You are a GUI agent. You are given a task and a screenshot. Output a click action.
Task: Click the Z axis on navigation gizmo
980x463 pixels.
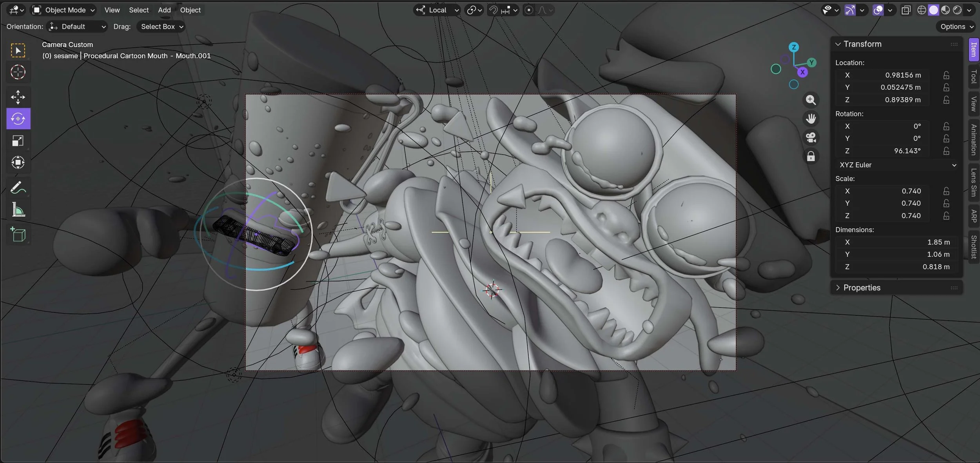point(794,47)
